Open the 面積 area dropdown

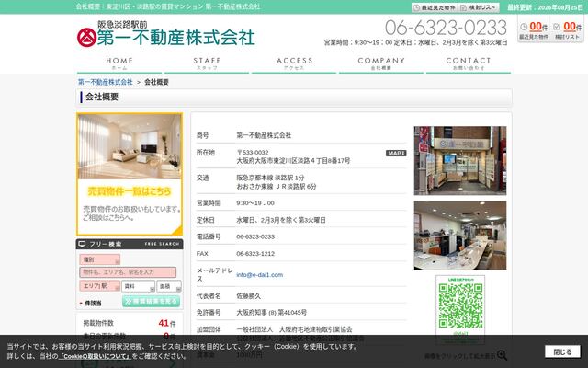(169, 286)
